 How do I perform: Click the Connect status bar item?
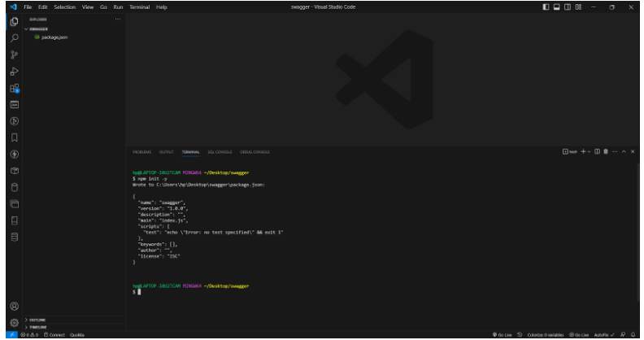coord(54,335)
